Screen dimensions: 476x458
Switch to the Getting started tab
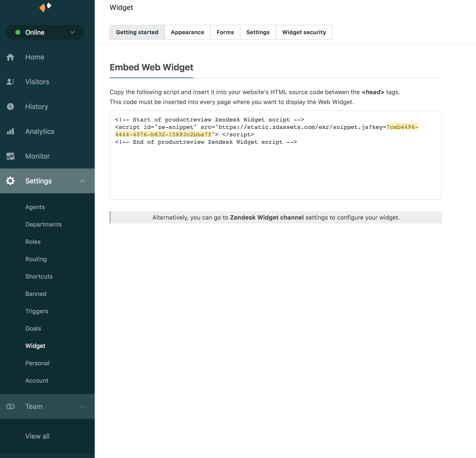[x=137, y=32]
